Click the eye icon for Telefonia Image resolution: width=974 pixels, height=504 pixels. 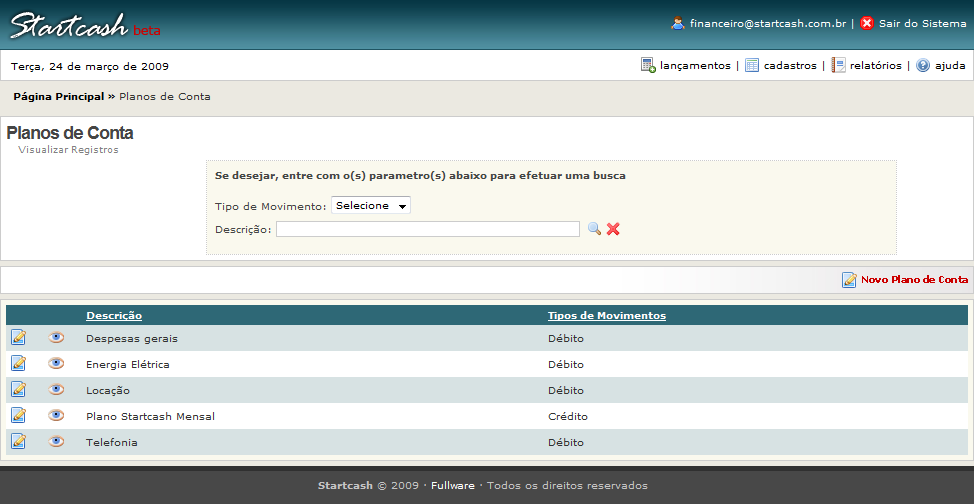click(x=56, y=442)
